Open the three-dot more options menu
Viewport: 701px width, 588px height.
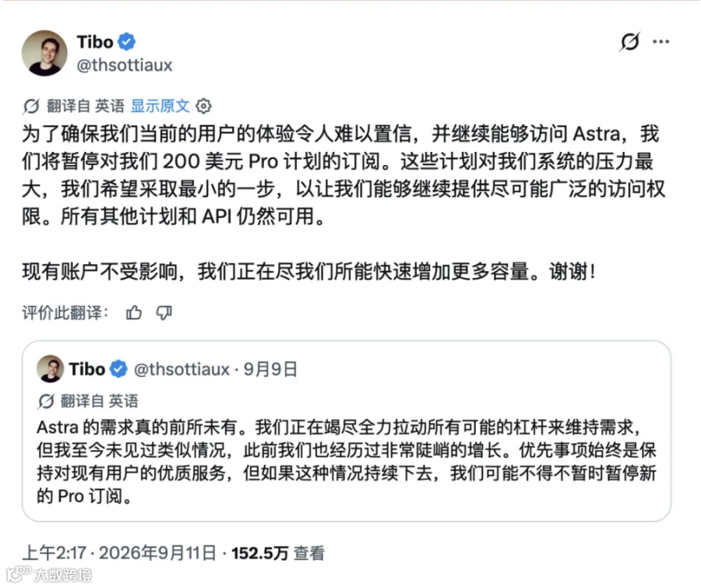pos(660,42)
